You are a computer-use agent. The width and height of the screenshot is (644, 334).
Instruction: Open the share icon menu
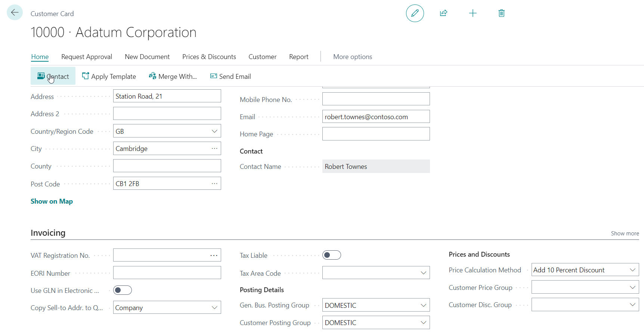coord(443,13)
